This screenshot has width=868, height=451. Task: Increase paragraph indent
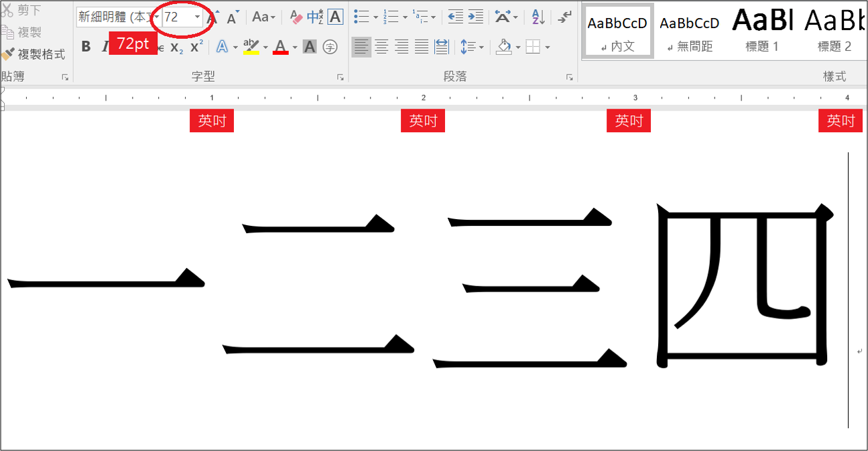pyautogui.click(x=476, y=17)
